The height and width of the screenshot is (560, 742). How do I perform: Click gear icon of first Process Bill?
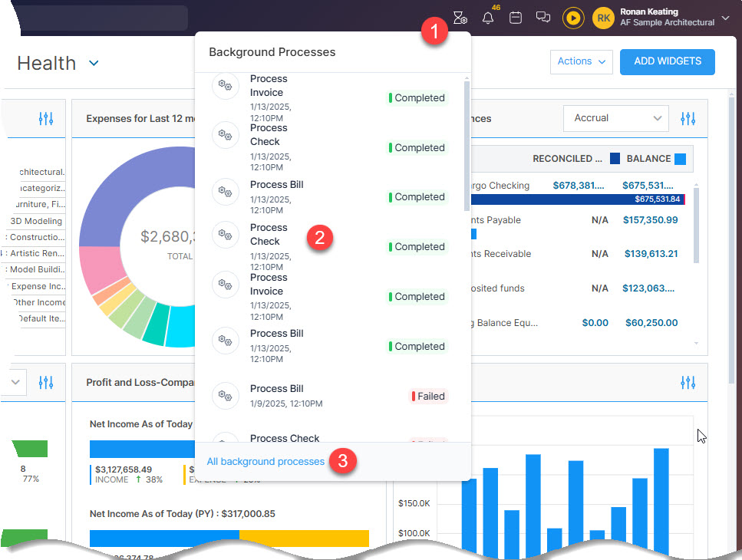click(x=226, y=192)
